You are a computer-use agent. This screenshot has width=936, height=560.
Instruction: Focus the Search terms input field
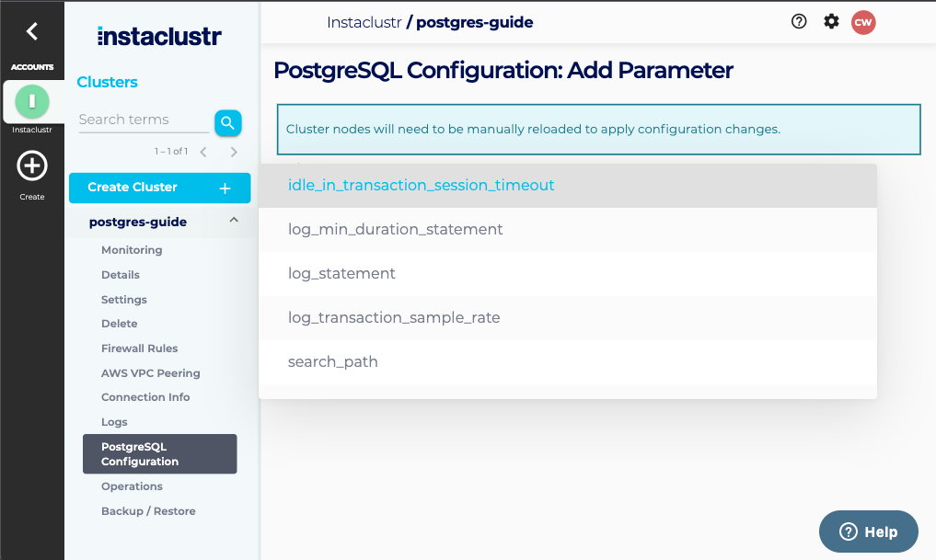click(143, 120)
